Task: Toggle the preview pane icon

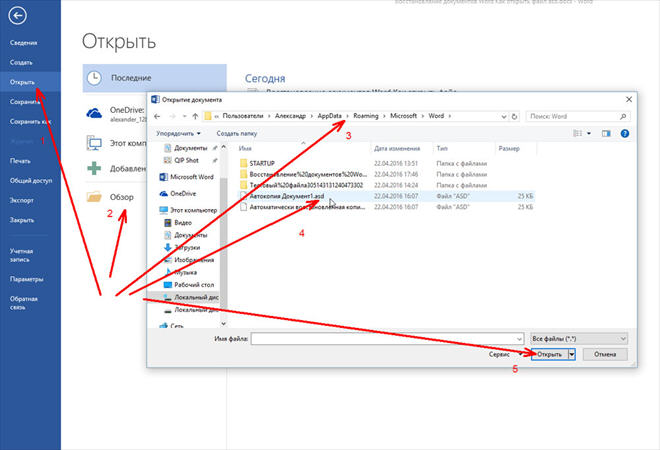Action: pos(606,133)
